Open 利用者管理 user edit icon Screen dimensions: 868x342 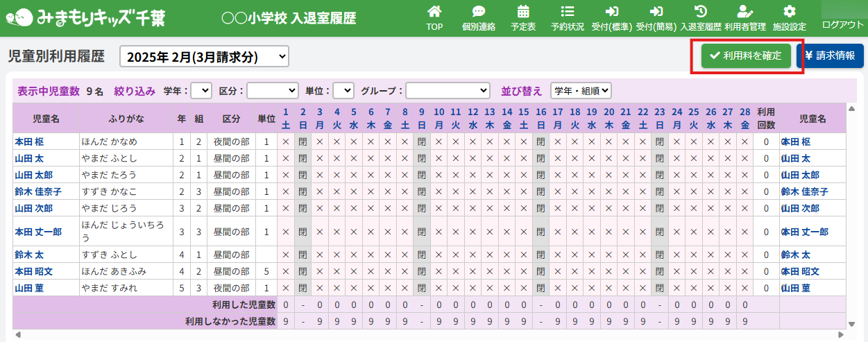coord(744,12)
